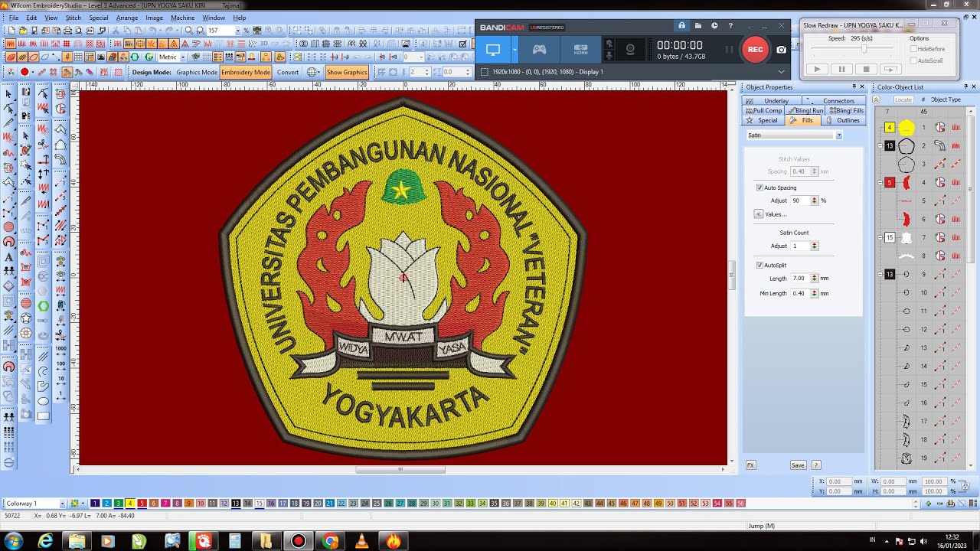Click Auto Spacing Adjust 90 field
Screen dimensions: 980x551
[x=800, y=201]
